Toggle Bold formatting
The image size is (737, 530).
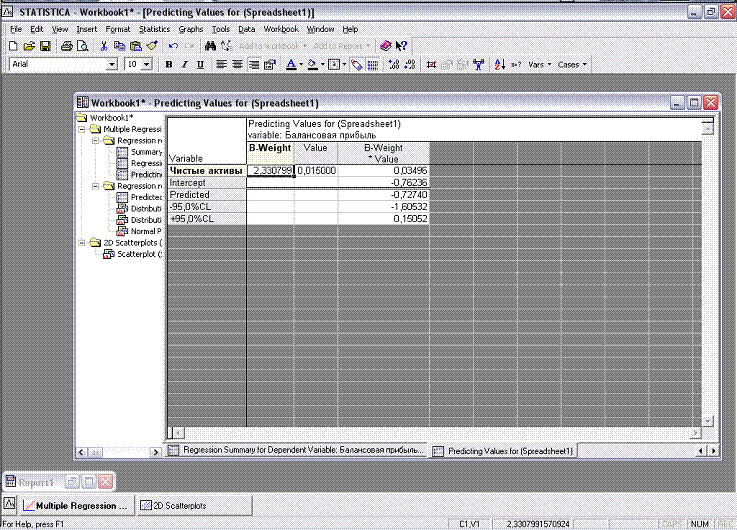[169, 64]
